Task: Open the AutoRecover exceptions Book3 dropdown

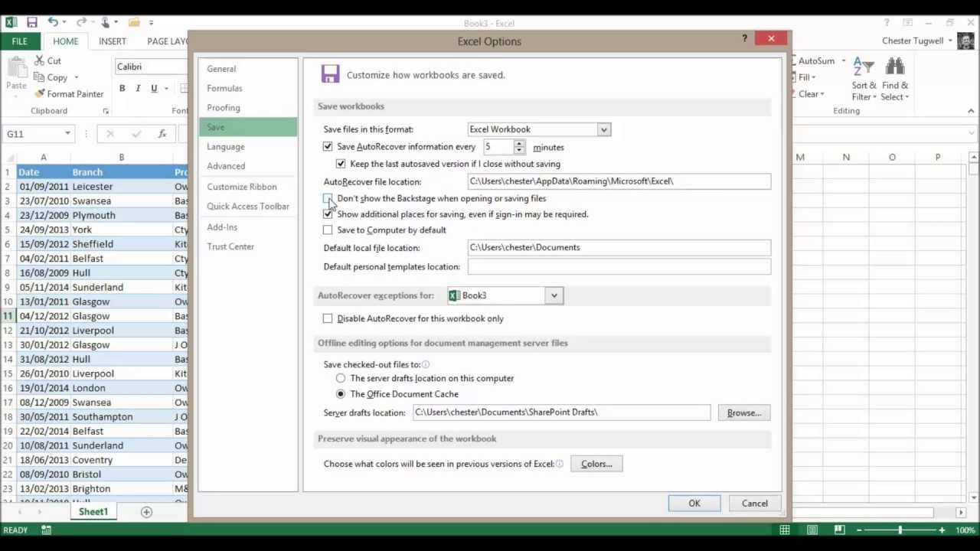Action: (554, 295)
